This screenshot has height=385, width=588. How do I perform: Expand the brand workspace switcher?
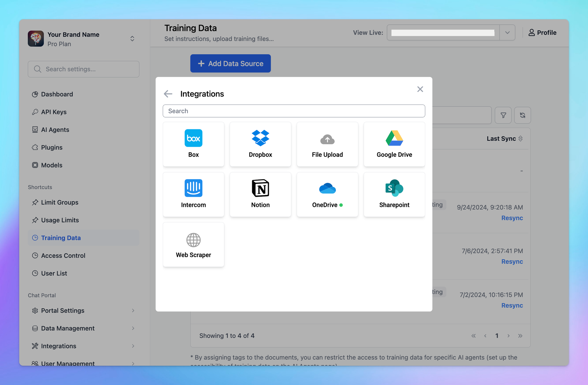click(132, 38)
